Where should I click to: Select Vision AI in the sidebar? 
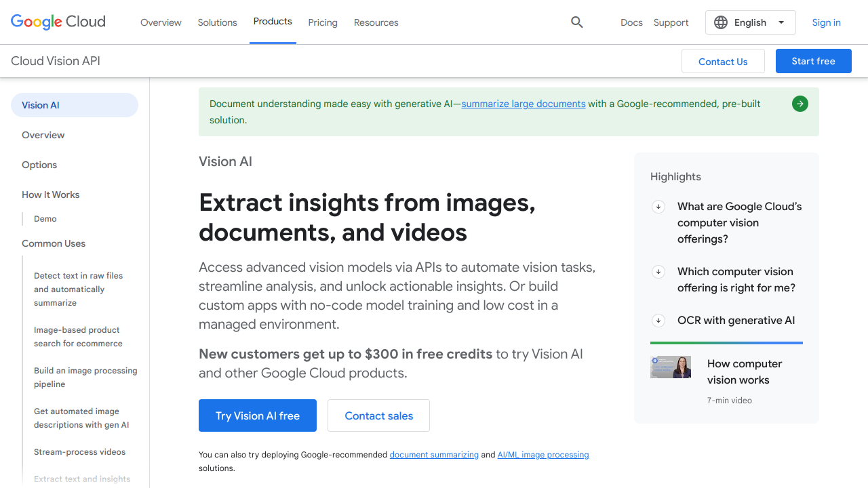tap(75, 105)
